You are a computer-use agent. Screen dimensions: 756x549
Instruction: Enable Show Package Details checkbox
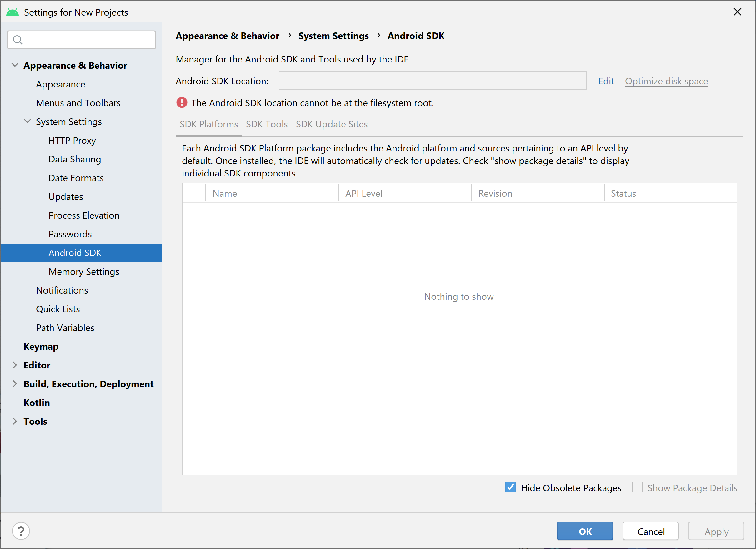(x=637, y=487)
